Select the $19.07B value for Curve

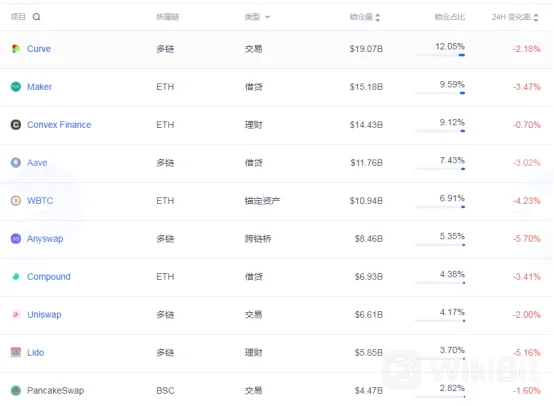(x=366, y=49)
